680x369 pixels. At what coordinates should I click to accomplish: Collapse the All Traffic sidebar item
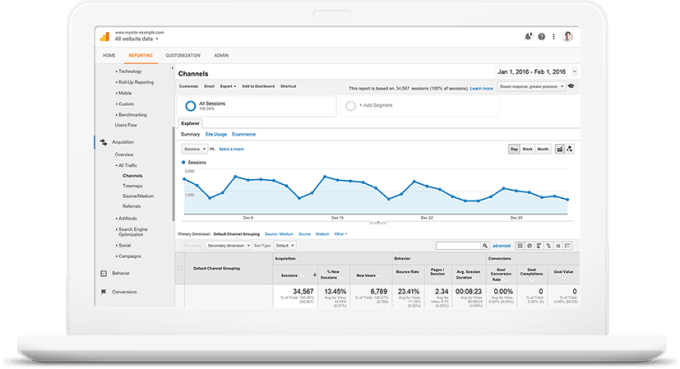coord(126,165)
